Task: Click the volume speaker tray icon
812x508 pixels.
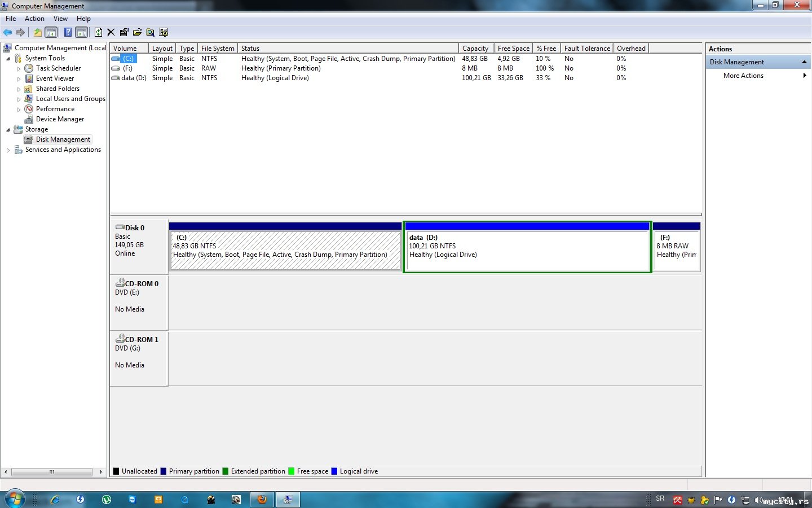Action: point(758,500)
